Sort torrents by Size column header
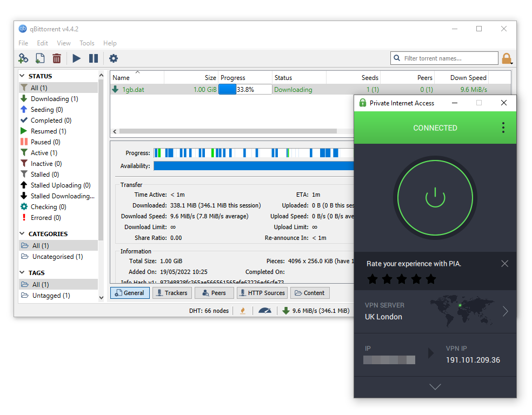Screen dimensions: 532x415 pos(191,78)
